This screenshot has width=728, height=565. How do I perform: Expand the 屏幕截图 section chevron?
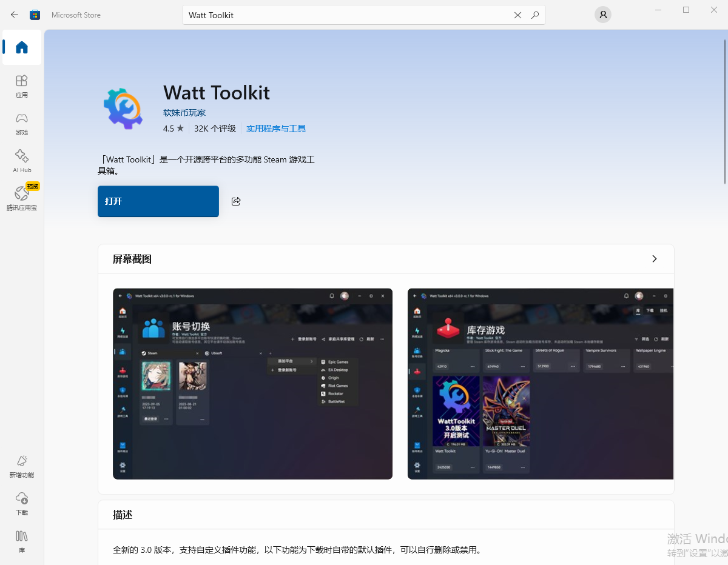654,259
